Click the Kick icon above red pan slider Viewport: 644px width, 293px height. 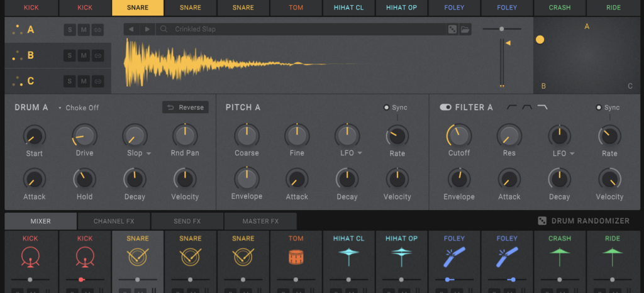(85, 257)
